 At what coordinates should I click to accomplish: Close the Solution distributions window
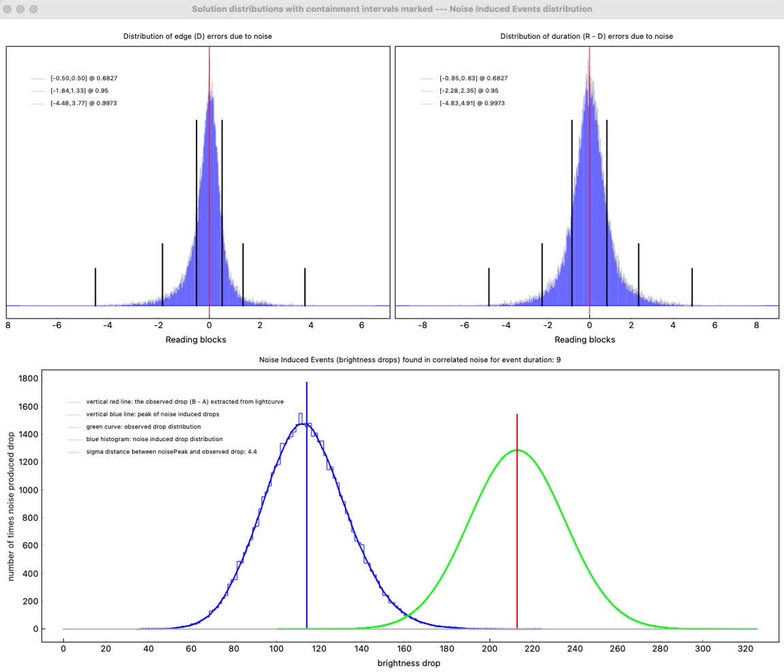click(x=8, y=10)
